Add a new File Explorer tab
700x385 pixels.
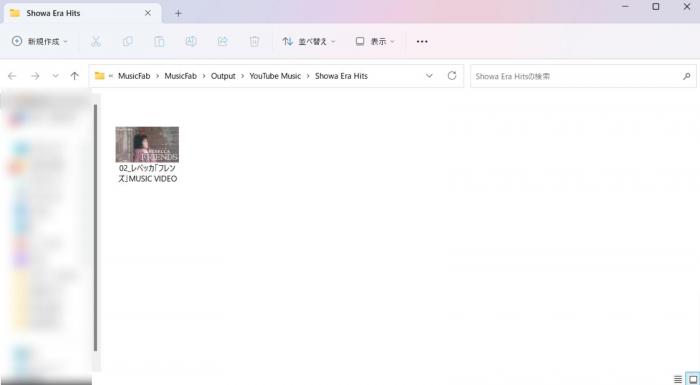coord(178,13)
